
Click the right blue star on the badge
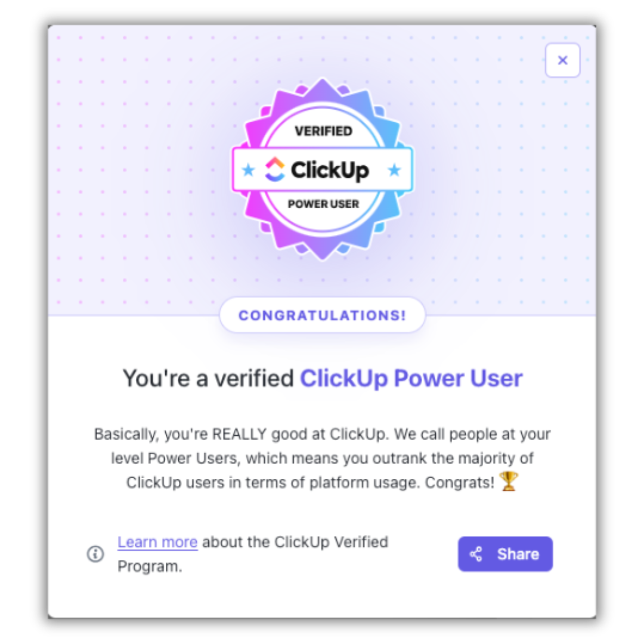click(x=394, y=169)
